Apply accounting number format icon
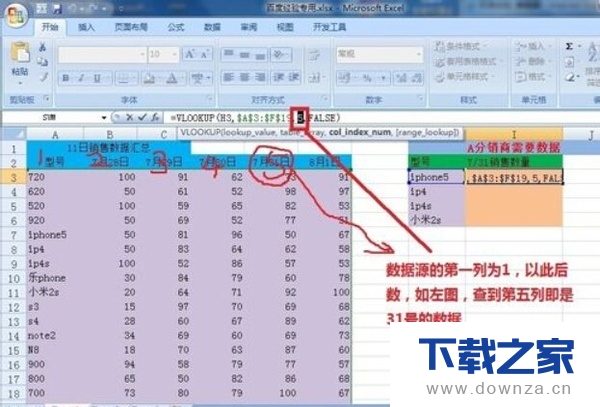 point(344,78)
